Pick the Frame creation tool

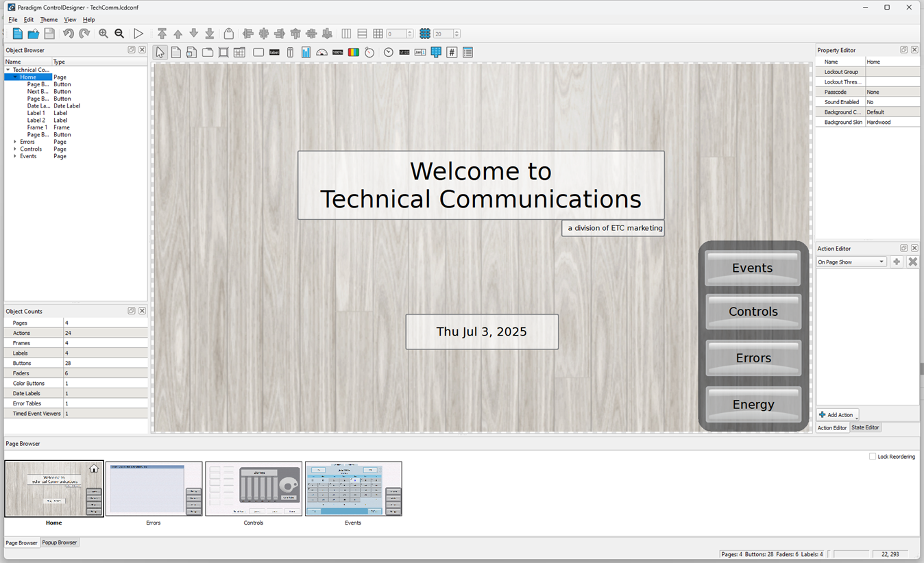[x=223, y=51]
